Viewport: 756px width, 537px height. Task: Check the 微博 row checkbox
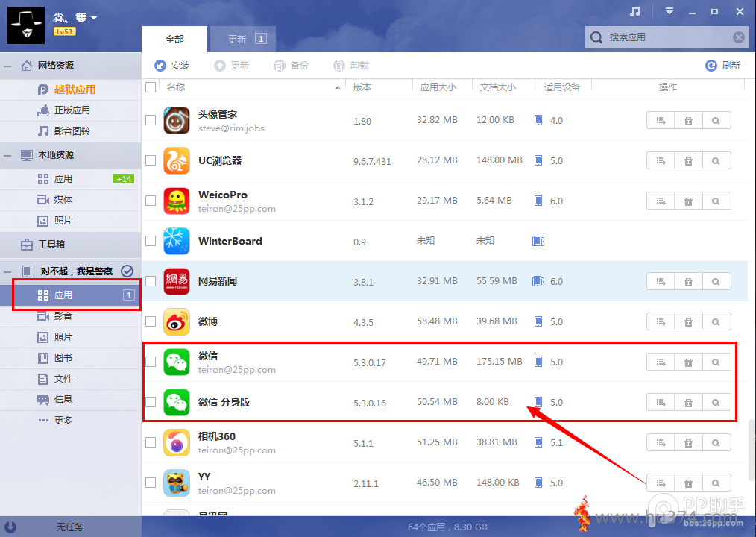151,321
